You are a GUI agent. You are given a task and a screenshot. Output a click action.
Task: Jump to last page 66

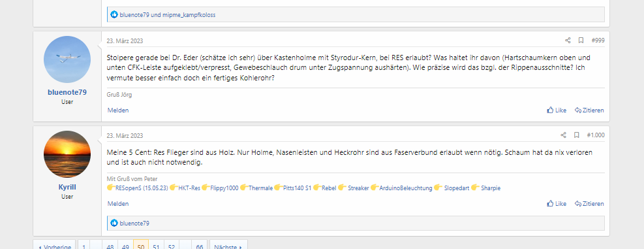[200, 246]
